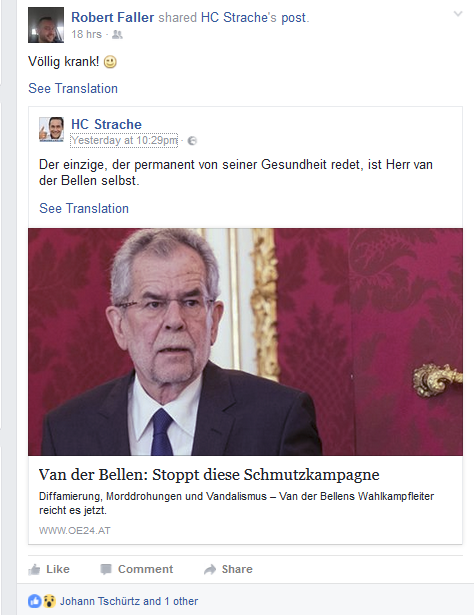Open article headline Stoppt diese Schmutzkampagne
Screen dimensions: 474x615
(x=209, y=475)
